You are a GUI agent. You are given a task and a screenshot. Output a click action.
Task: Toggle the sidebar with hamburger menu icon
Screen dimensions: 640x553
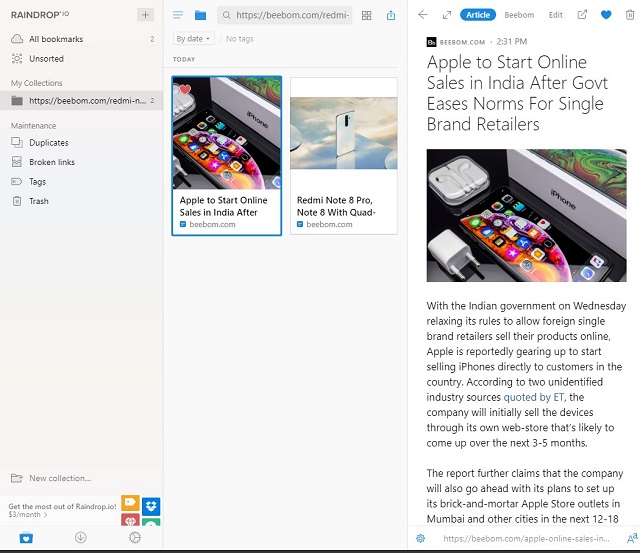point(178,16)
